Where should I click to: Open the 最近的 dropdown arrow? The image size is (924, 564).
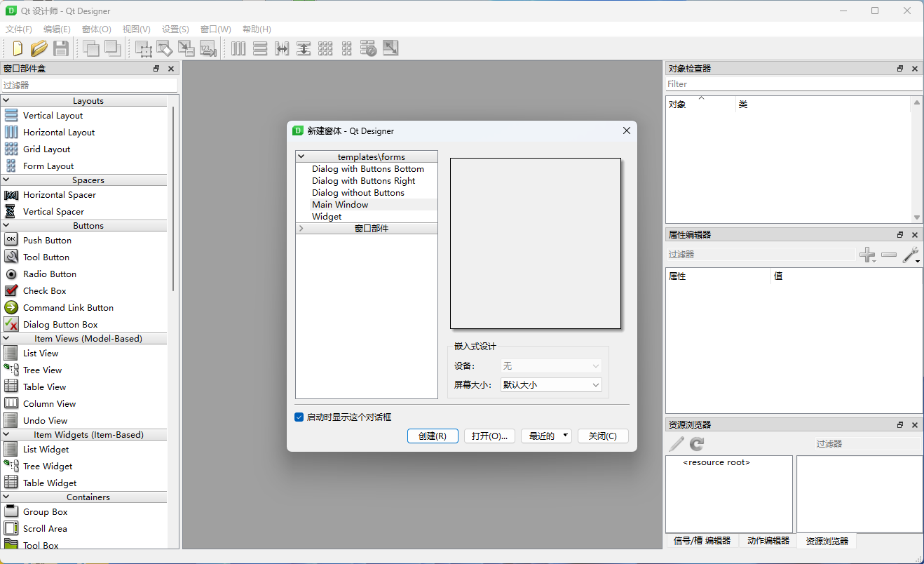(565, 436)
